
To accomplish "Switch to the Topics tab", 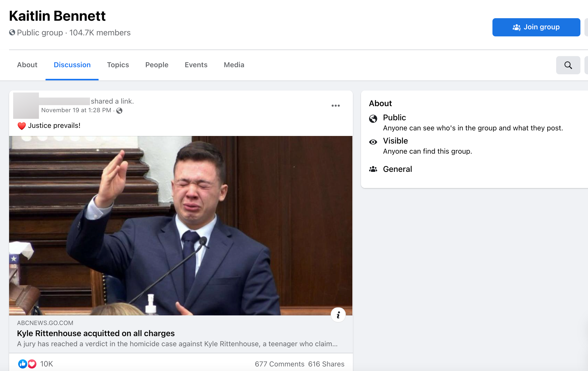I will (118, 65).
